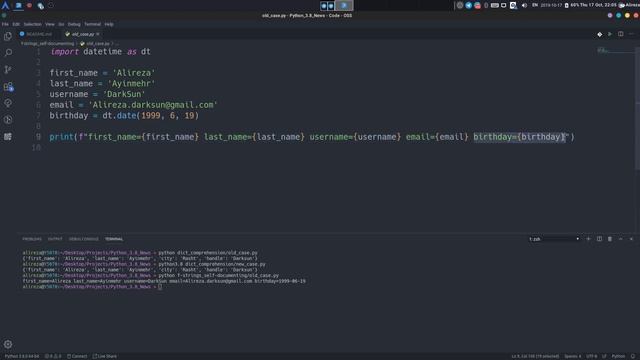Change end of line sequence LF
This screenshot has height=360, width=640.
click(x=604, y=356)
